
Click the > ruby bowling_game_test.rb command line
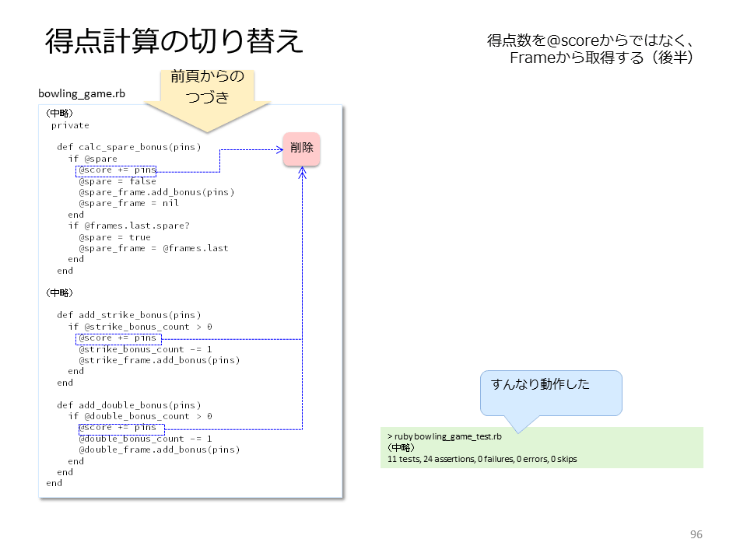coord(444,436)
